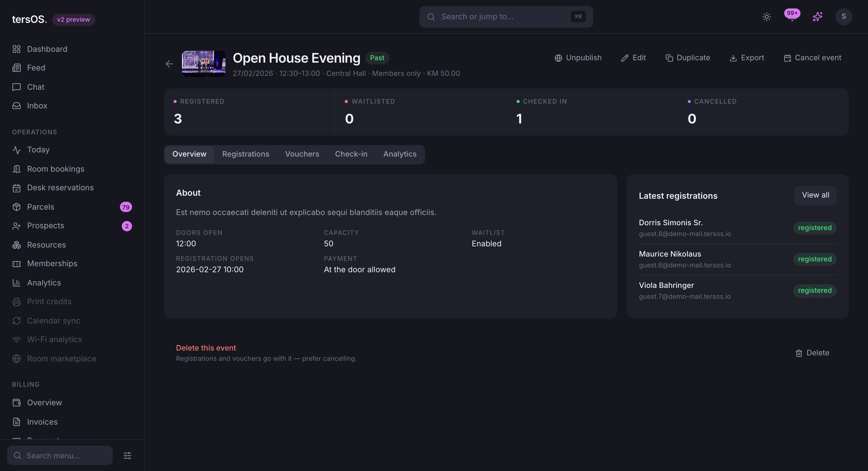Toggle the light/dark theme sun icon
The width and height of the screenshot is (868, 471).
click(x=766, y=17)
